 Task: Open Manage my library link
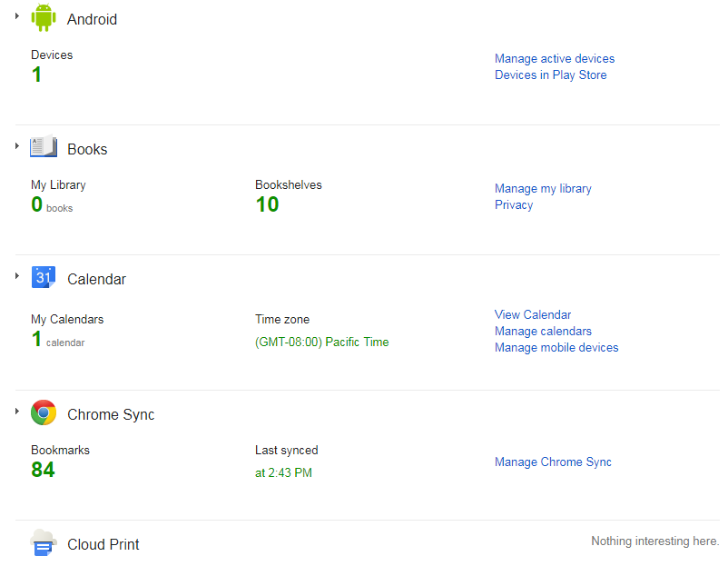(x=543, y=189)
